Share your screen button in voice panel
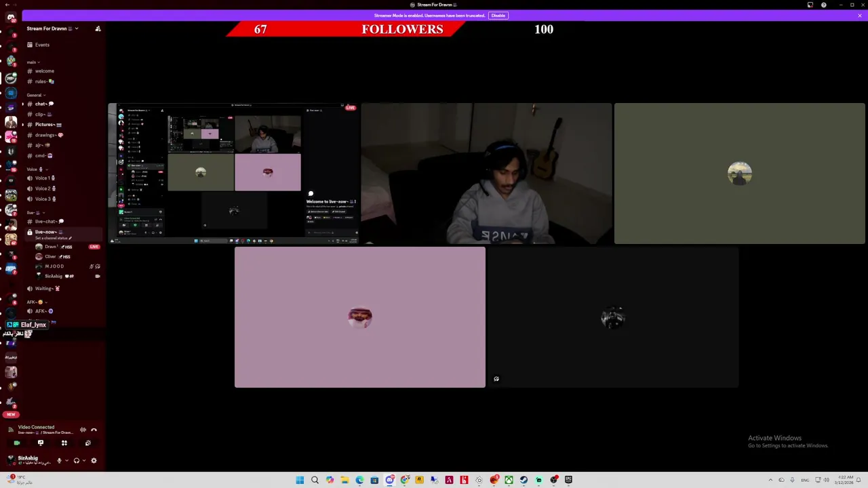 pos(41,443)
